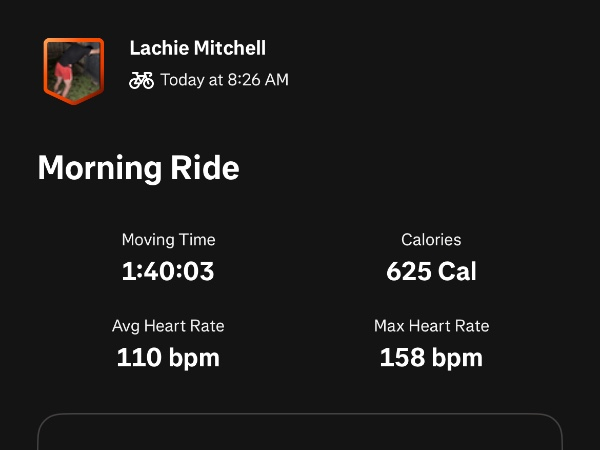The image size is (600, 450).
Task: Click the Cal unit beside 625
Action: click(457, 271)
